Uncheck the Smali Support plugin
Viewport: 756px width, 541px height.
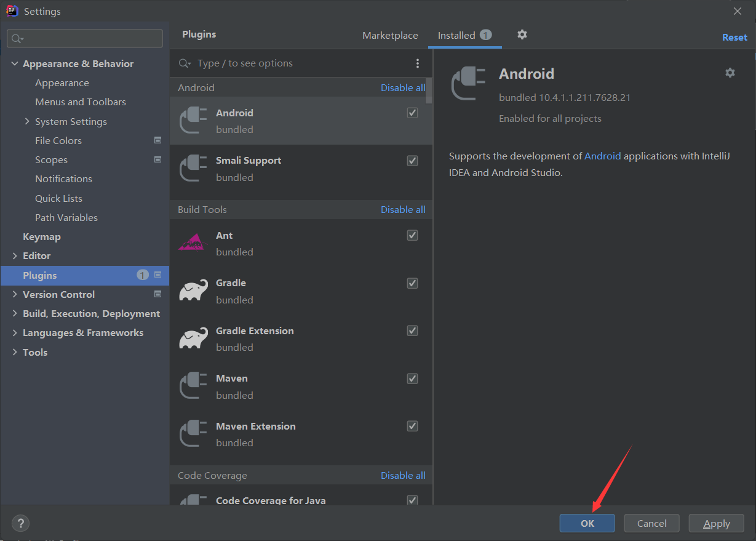(413, 161)
